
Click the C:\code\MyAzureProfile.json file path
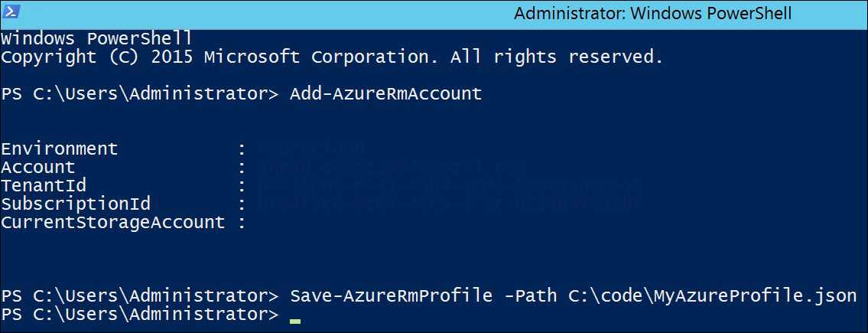point(713,296)
